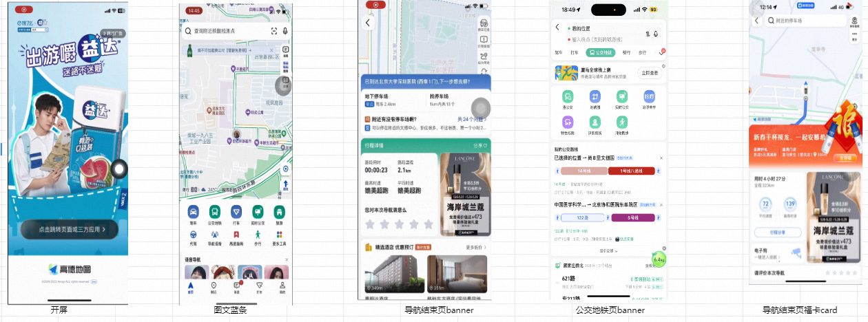The image size is (868, 322).
Task: Select the 图文蓝条 caption cell
Action: (x=230, y=310)
